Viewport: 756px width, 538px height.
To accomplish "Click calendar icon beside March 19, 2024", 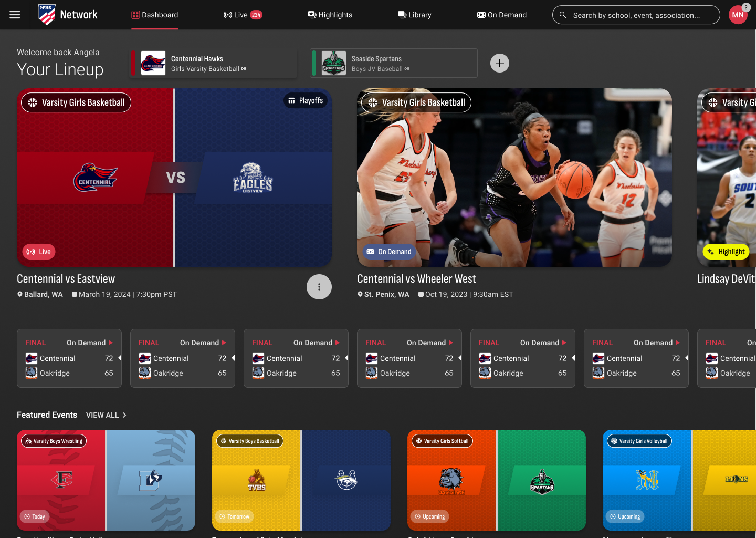I will tap(75, 294).
